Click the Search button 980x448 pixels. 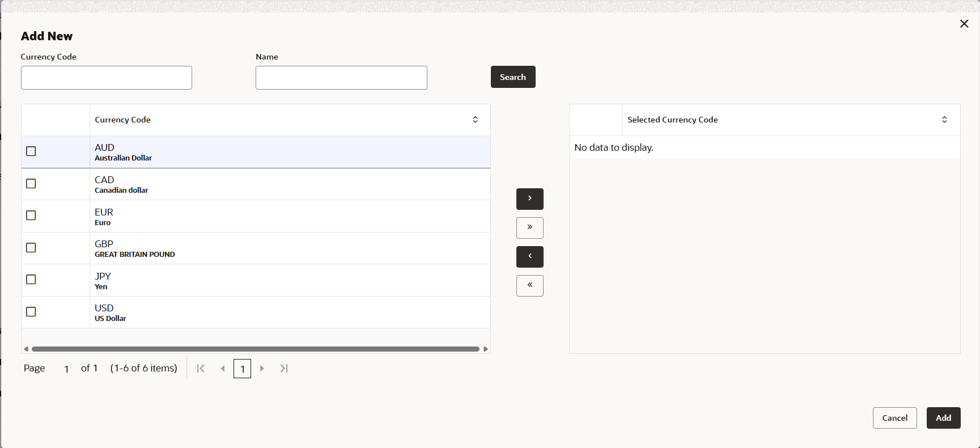[x=513, y=77]
